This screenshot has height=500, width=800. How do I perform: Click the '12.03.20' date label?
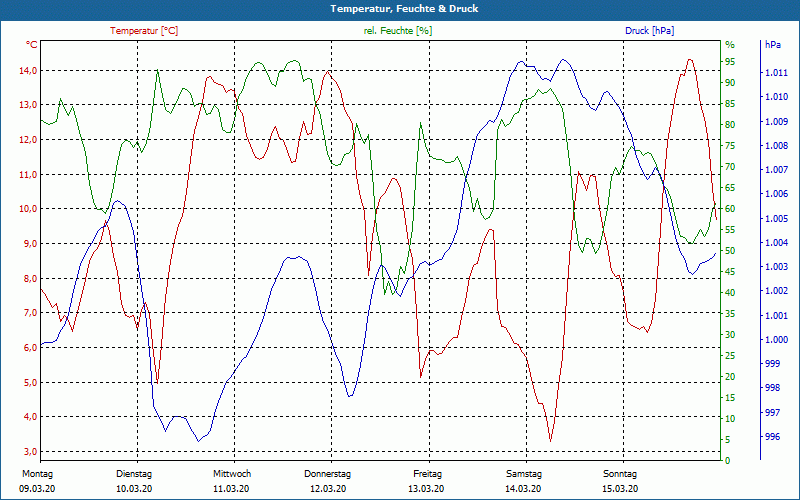coord(328,489)
